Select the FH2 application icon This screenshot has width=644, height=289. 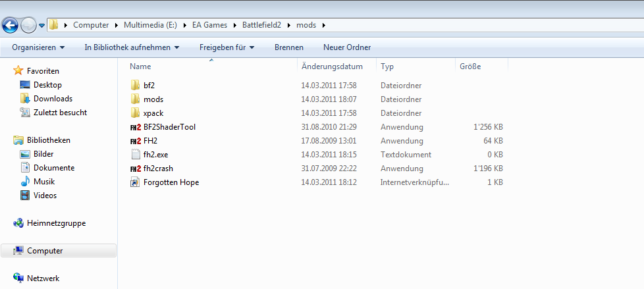(x=136, y=141)
